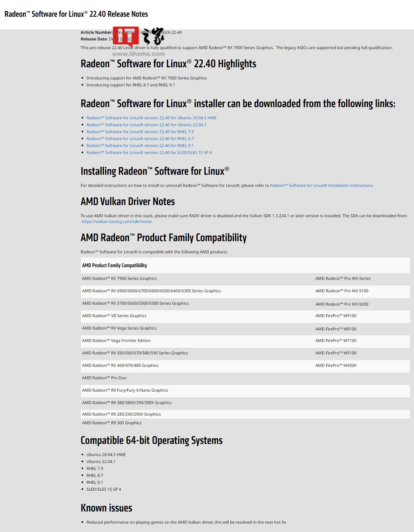
Task: Click the page title 'Radeon Software for Linux 22.40 Release Notes'
Action: (76, 14)
